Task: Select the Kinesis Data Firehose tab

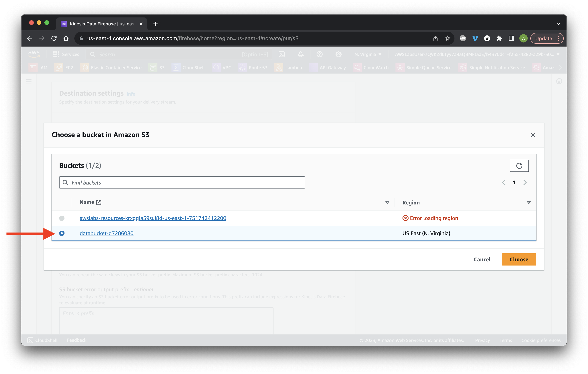Action: 102,24
